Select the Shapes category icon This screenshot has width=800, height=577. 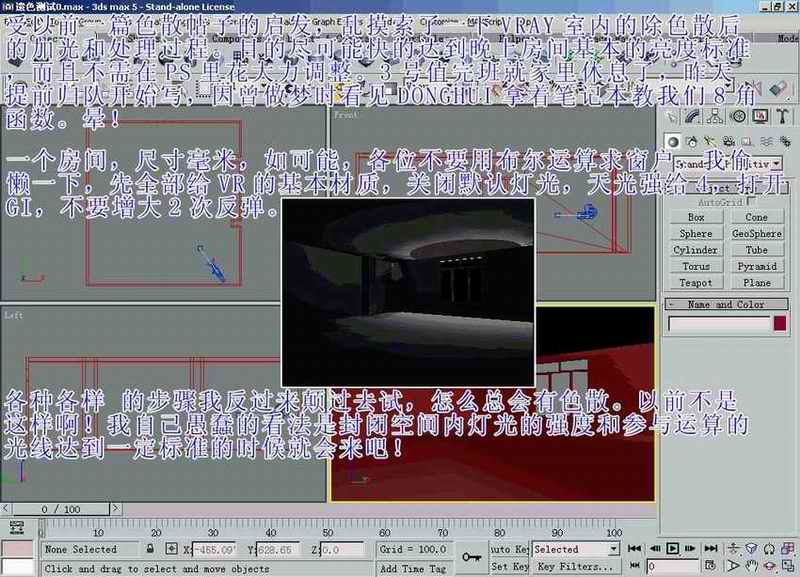(692, 142)
